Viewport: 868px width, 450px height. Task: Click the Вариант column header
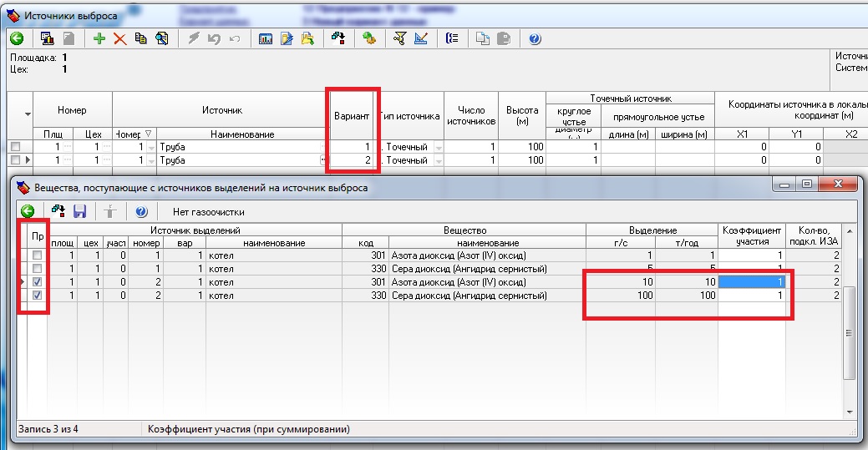(351, 116)
